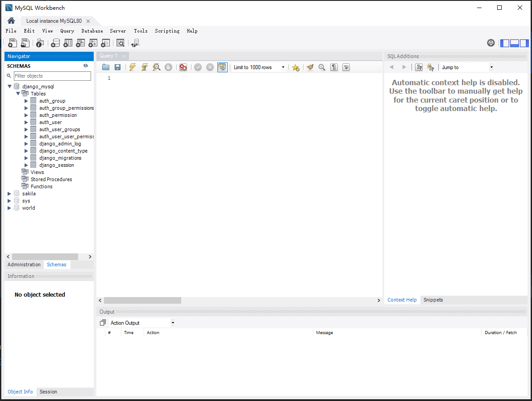Screen dimensions: 532x401
Task: Toggle automatic context help
Action: (431, 67)
